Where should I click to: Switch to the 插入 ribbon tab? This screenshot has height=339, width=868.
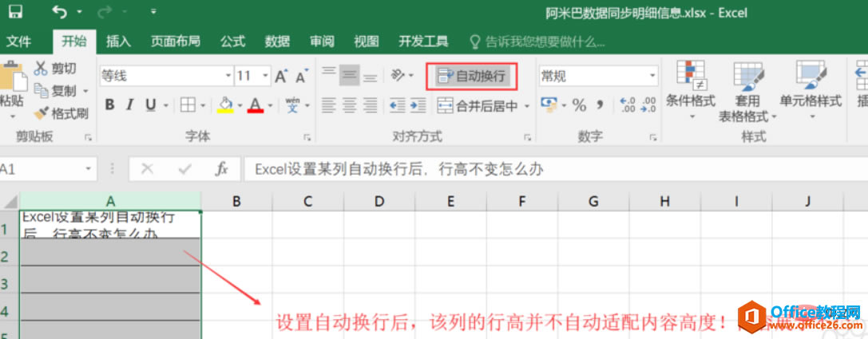118,41
